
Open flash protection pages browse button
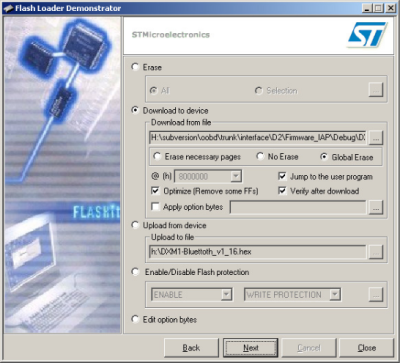(x=376, y=295)
